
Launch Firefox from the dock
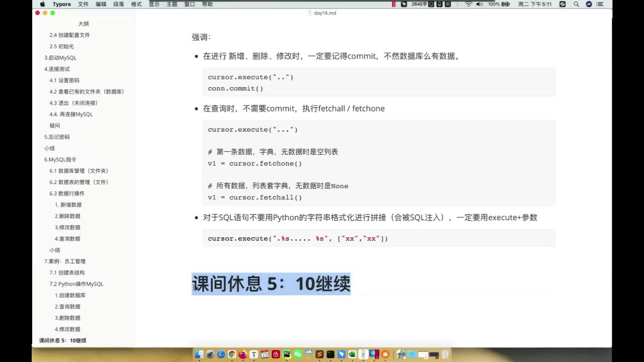(243, 354)
